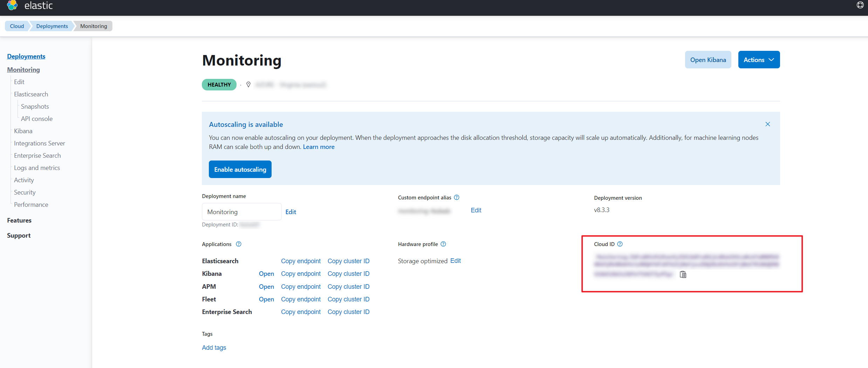
Task: Go to Cloud breadcrumb
Action: click(x=17, y=26)
